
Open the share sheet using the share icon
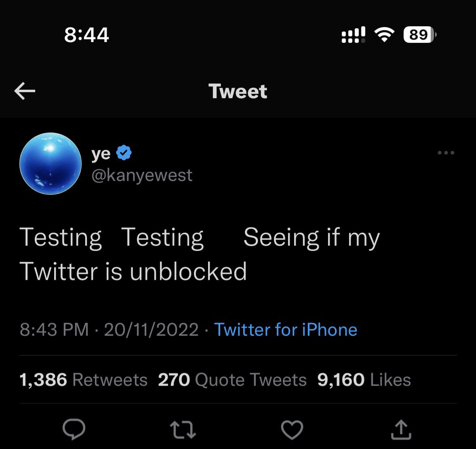point(400,430)
